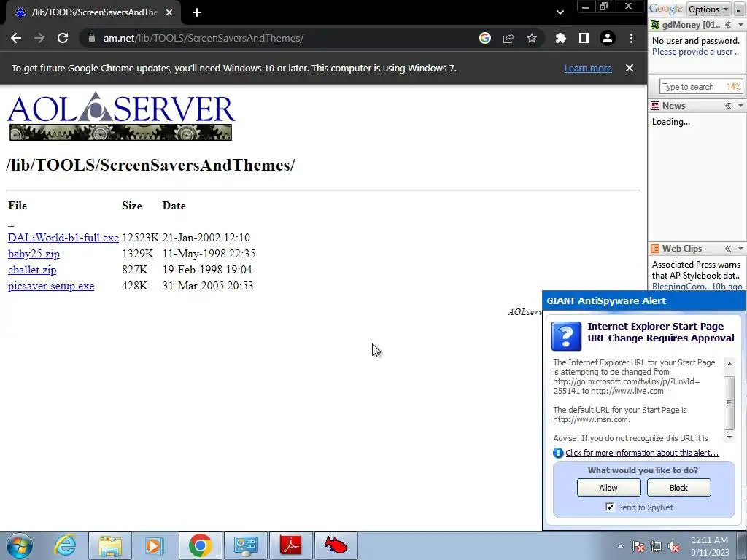This screenshot has width=747, height=560.
Task: Download DALiWorld-b1-full.exe
Action: 63,238
